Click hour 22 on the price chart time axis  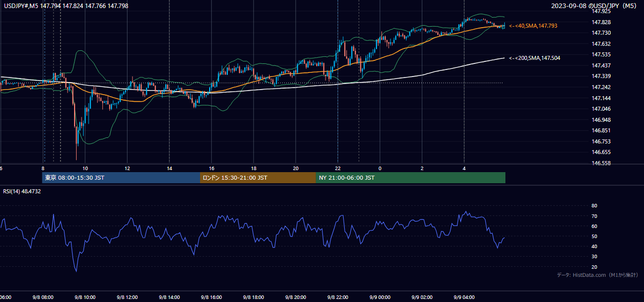click(338, 168)
